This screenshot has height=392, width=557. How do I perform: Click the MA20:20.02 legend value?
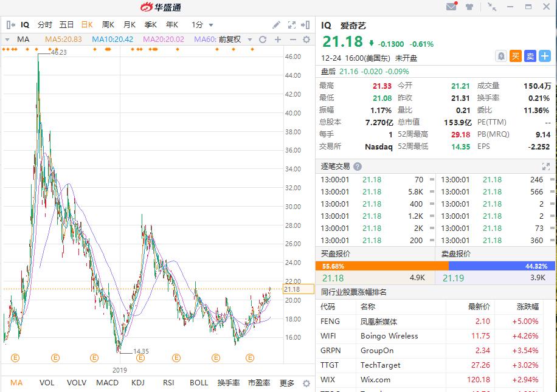(x=164, y=40)
